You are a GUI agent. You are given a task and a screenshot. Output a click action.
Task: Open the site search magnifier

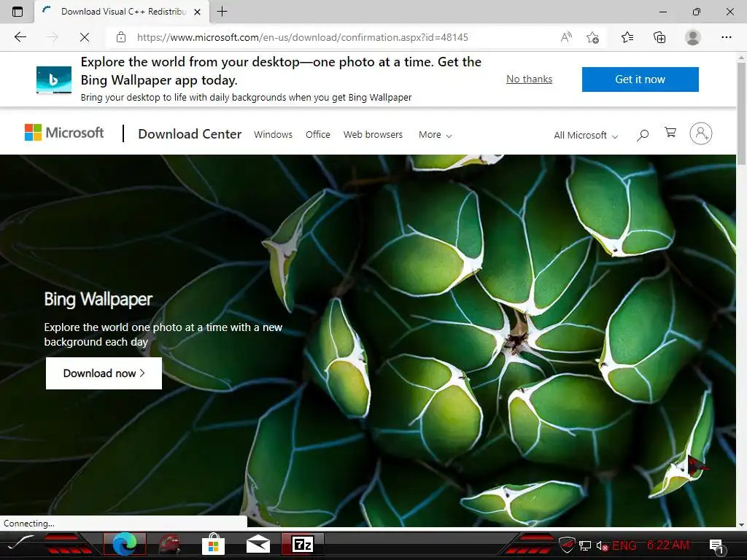click(643, 135)
